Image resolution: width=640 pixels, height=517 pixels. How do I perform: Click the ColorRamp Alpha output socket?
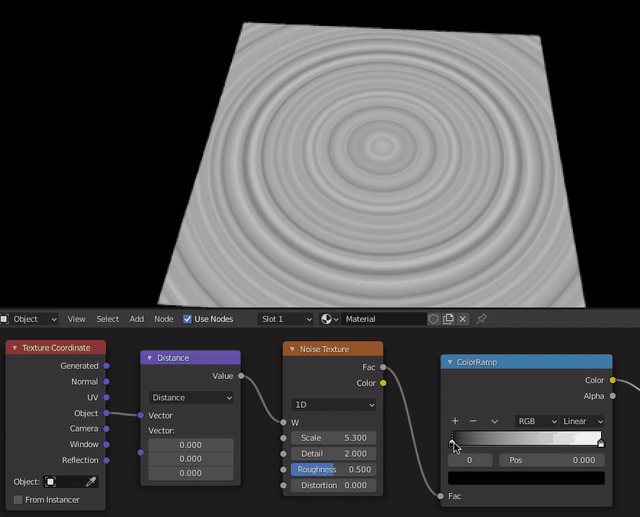613,396
